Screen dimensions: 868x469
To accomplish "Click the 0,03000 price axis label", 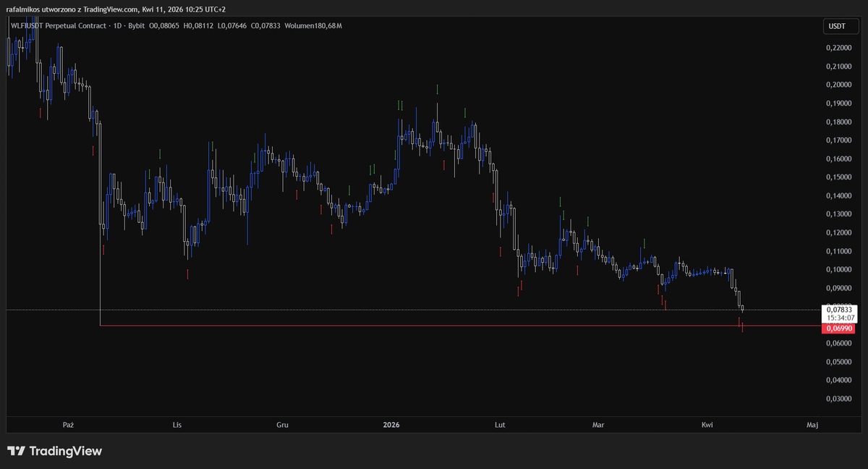I will pyautogui.click(x=838, y=399).
